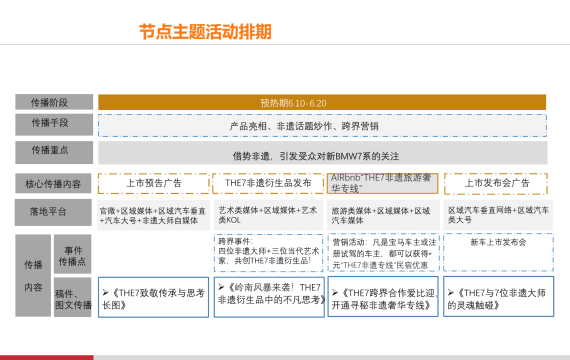The image size is (570, 360).
Task: Select the THE7非遗衍生品发布 box
Action: (268, 183)
